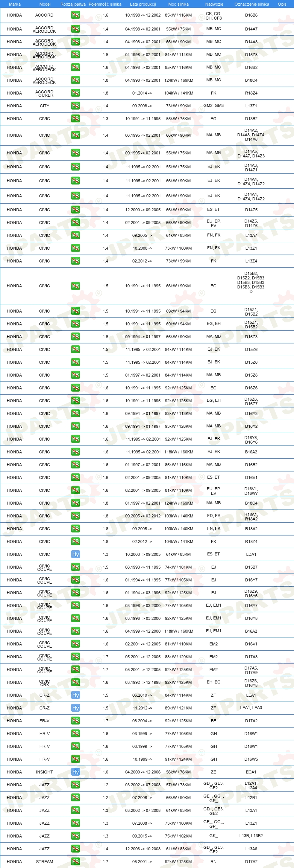Click the hybrid Hy icon in the Civic LDA1 row

[x=75, y=554]
